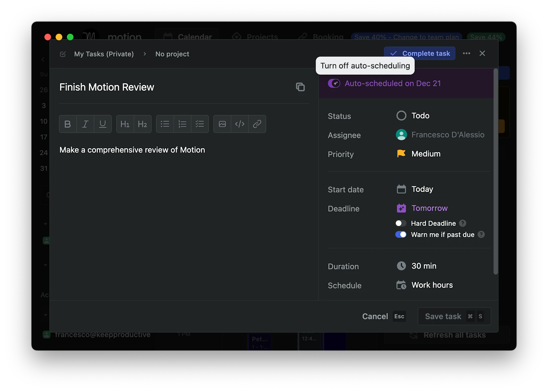Click the Save 40% team plan banner
Image resolution: width=548 pixels, height=392 pixels.
[x=406, y=37]
